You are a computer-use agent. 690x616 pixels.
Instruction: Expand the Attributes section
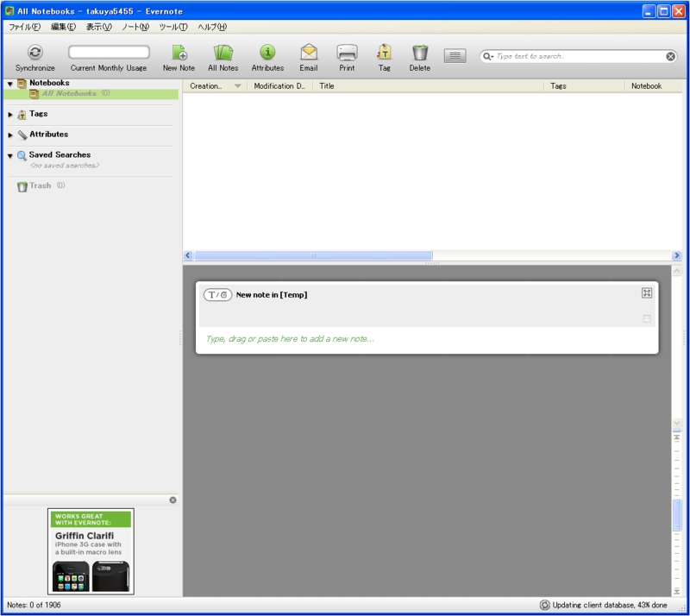pyautogui.click(x=10, y=135)
